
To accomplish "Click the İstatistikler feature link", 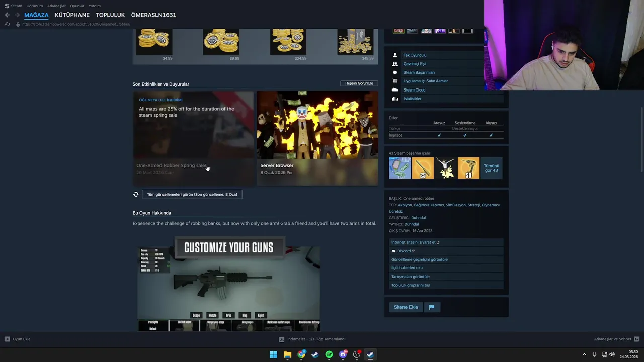I will 412,99.
